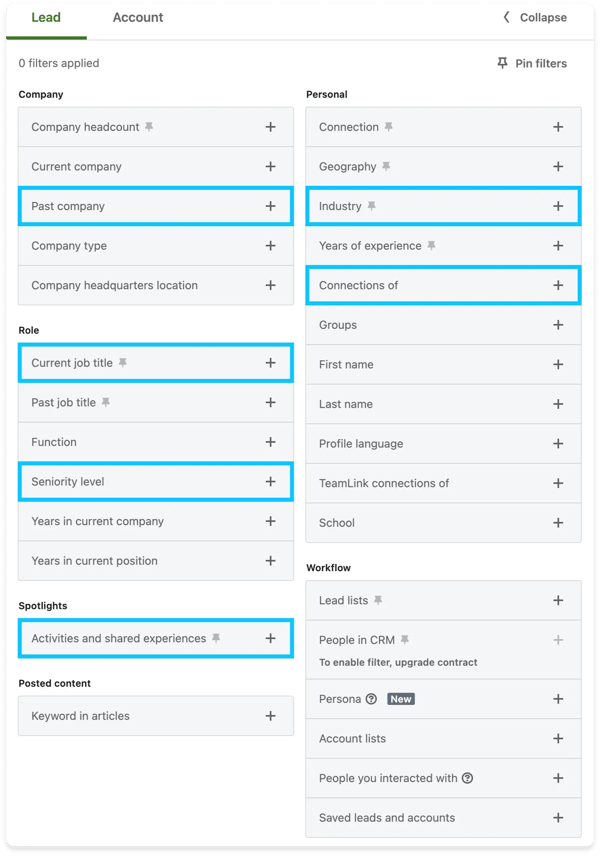Expand the Seniority level filter
This screenshot has height=856, width=600.
pos(270,482)
